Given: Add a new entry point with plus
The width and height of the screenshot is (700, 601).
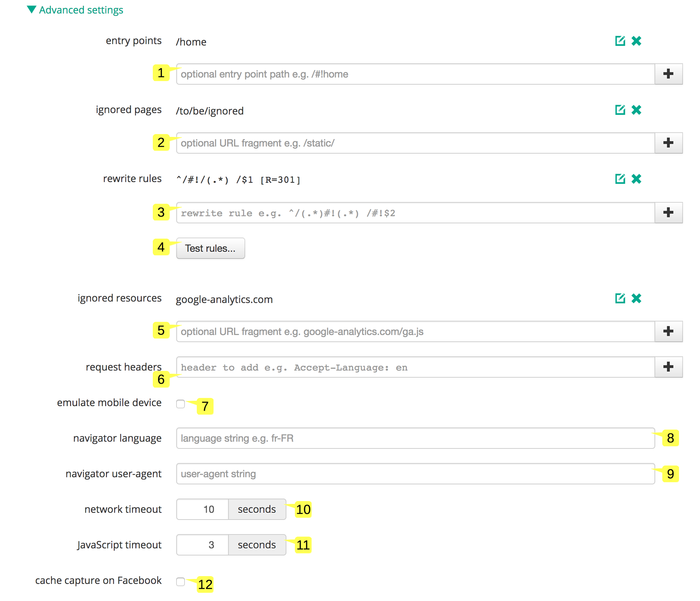Looking at the screenshot, I should coord(668,74).
